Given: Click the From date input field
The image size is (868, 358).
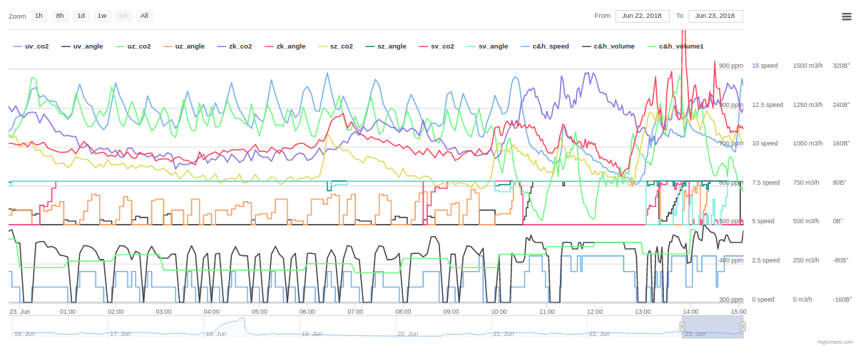Looking at the screenshot, I should tap(642, 16).
